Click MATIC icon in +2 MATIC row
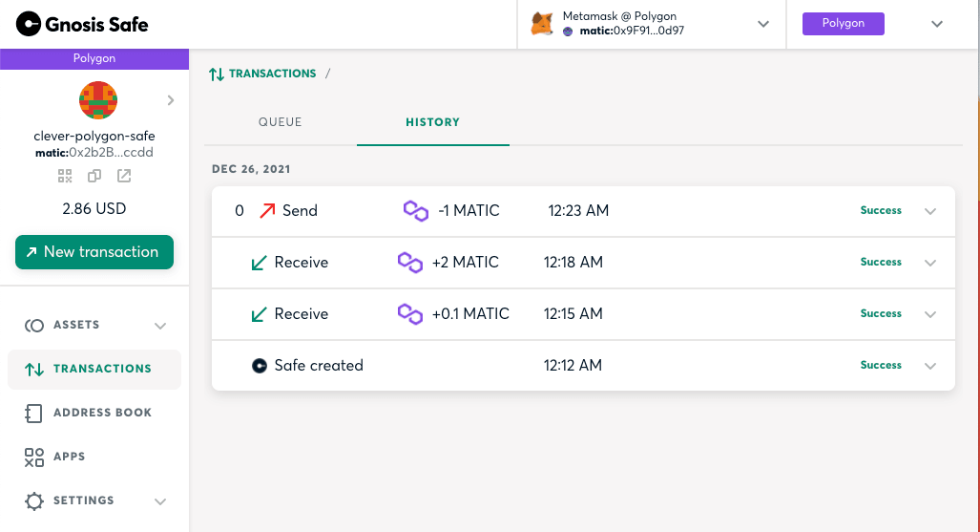The image size is (980, 532). [x=410, y=263]
